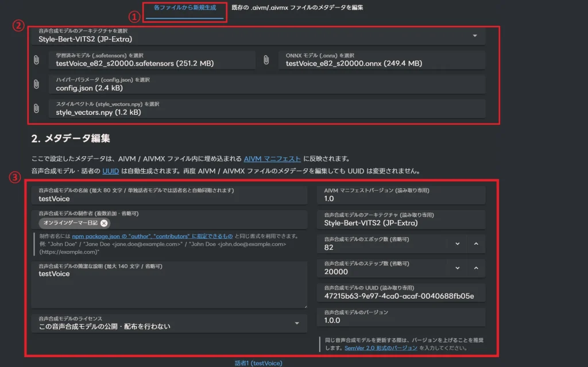588x367 pixels.
Task: Click the model version field showing 1.0.0
Action: tap(401, 320)
